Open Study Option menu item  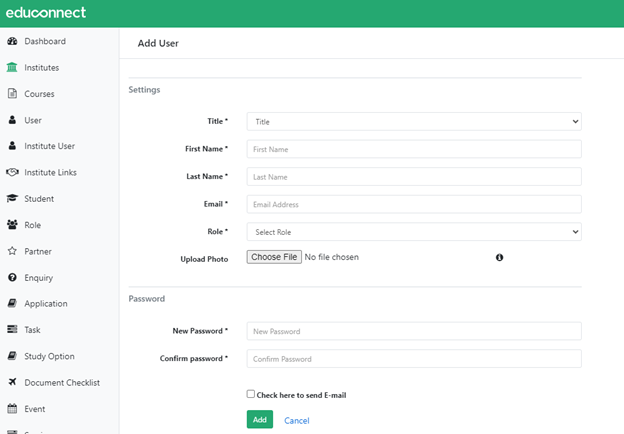[49, 356]
